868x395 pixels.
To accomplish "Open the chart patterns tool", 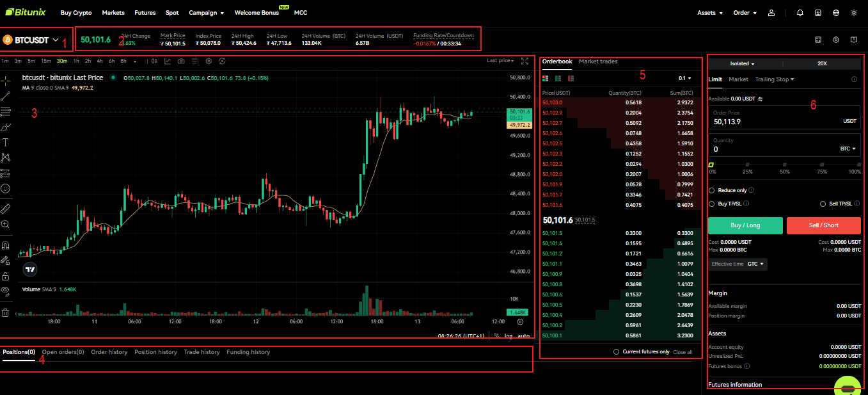I will coord(6,157).
